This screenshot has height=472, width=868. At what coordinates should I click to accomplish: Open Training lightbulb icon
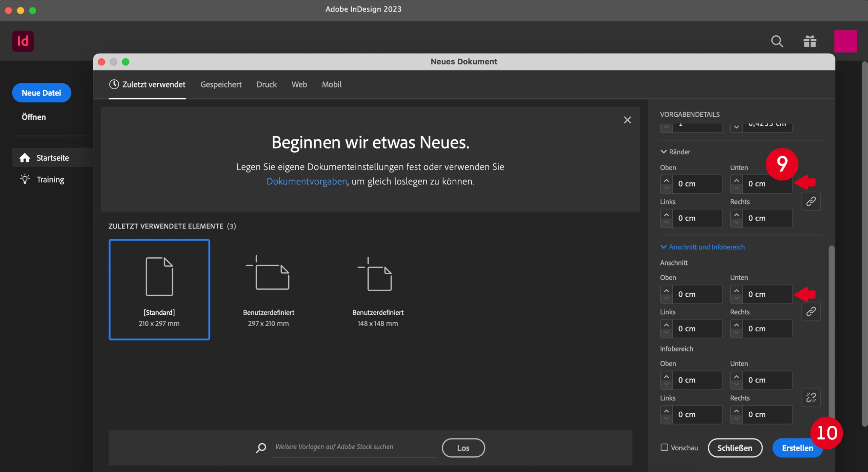(25, 179)
